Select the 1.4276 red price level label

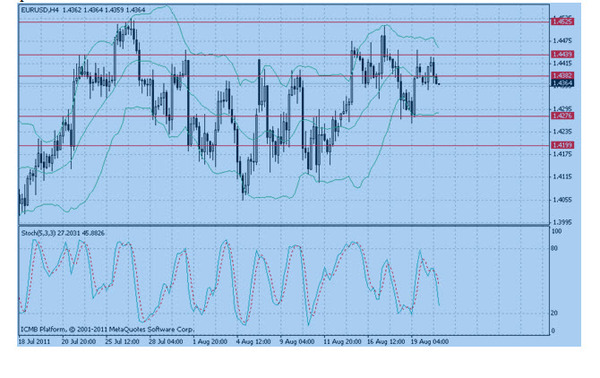pos(562,116)
